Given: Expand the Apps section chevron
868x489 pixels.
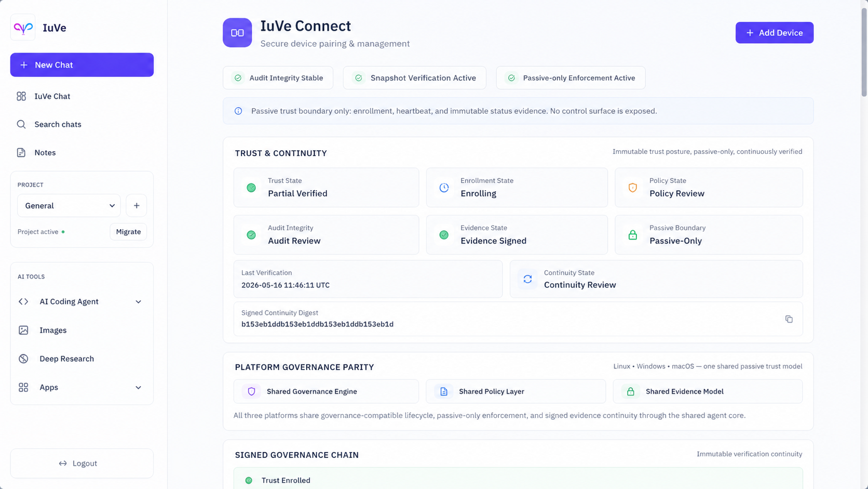Looking at the screenshot, I should (x=138, y=388).
